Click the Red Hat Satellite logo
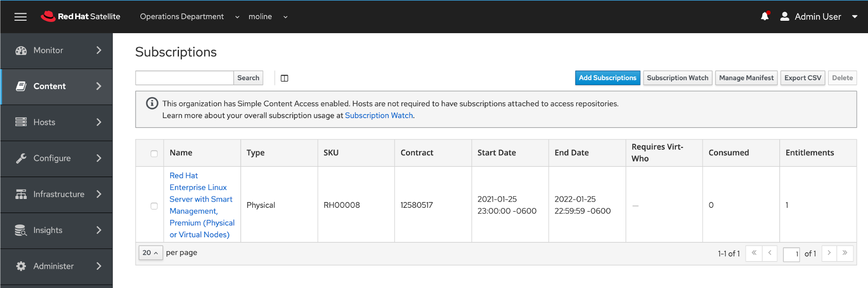 coord(81,16)
